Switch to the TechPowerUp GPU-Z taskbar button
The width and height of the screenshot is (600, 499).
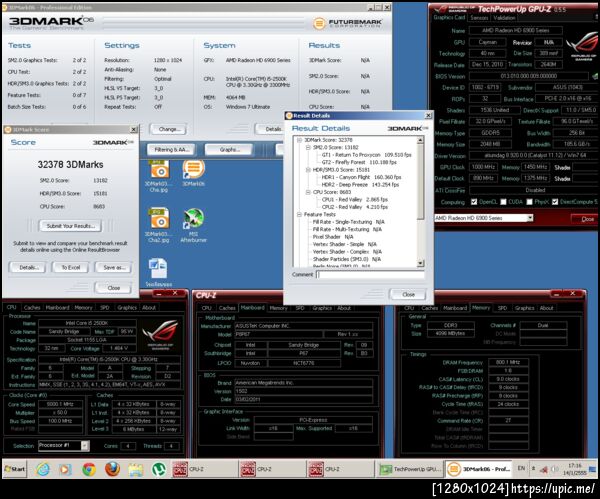[x=410, y=469]
